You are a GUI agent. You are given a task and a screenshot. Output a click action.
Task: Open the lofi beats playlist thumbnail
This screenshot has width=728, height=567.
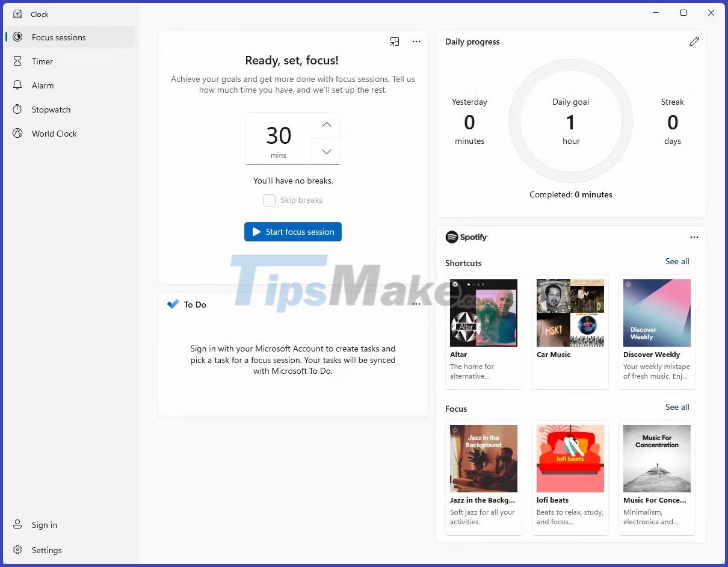pyautogui.click(x=570, y=458)
